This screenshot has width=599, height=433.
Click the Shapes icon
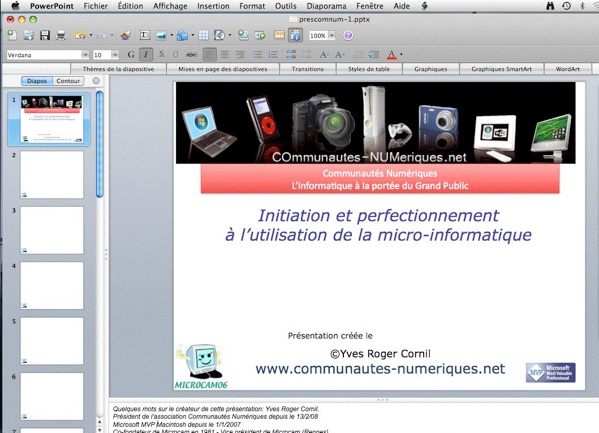pos(182,36)
